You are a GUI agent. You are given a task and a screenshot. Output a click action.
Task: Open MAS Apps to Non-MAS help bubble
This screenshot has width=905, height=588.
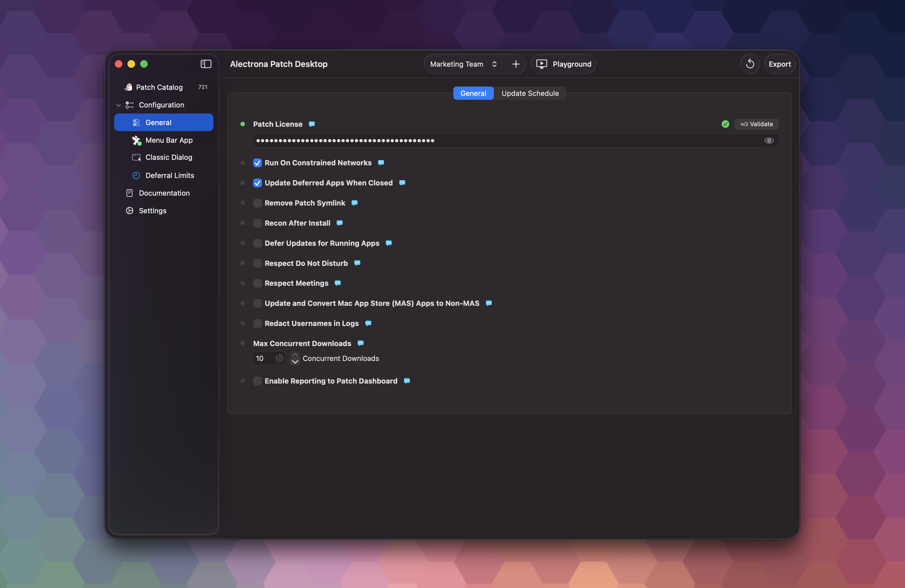pyautogui.click(x=489, y=303)
